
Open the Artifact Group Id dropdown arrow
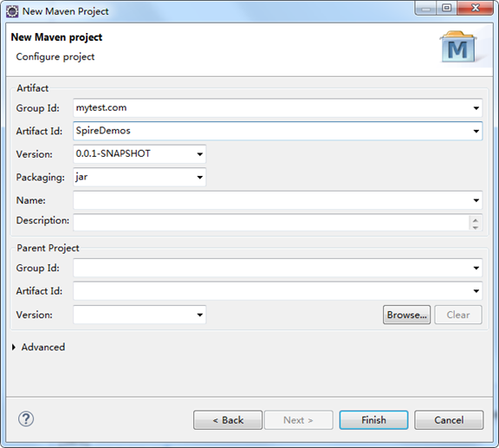tap(476, 108)
